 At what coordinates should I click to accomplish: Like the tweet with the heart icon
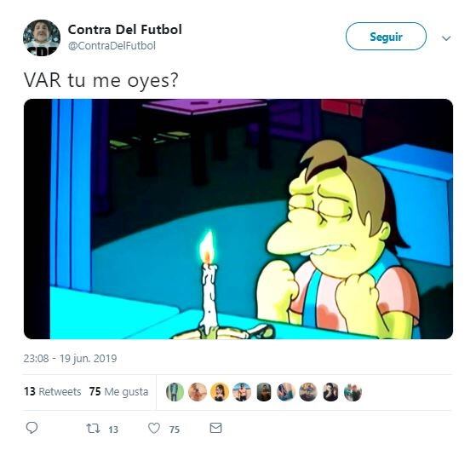[x=154, y=429]
